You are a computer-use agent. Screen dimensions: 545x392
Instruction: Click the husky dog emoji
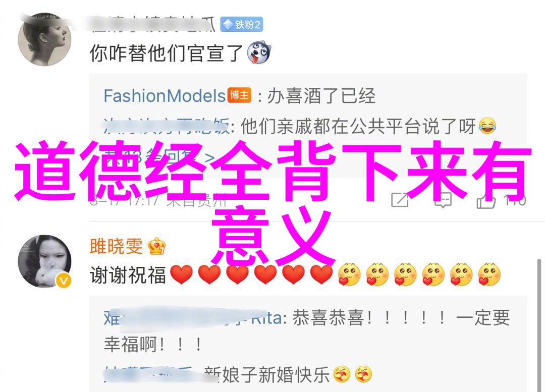point(259,53)
